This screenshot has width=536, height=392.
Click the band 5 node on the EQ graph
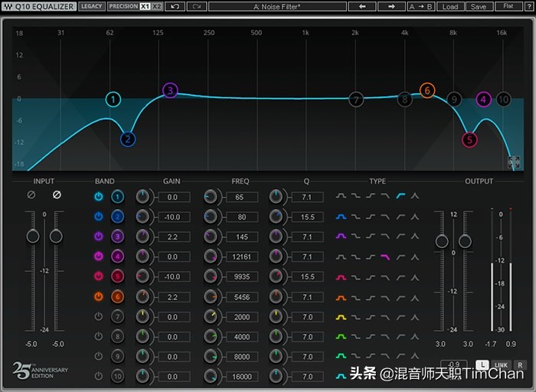(469, 140)
